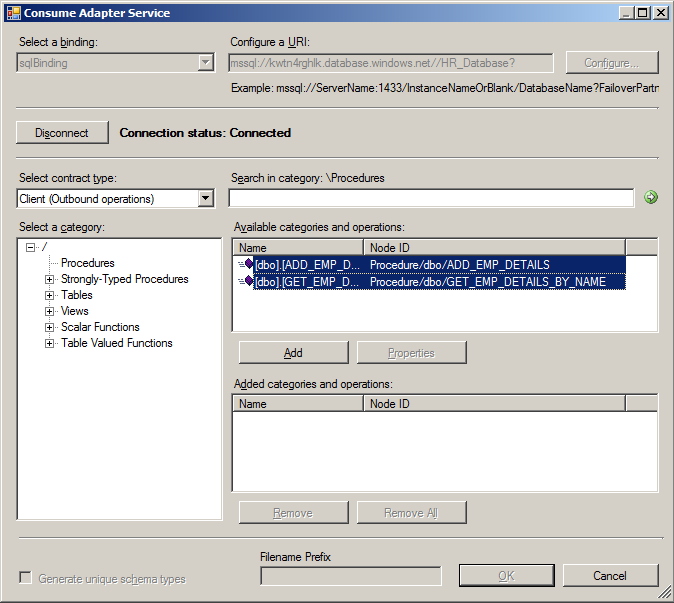Open Properties of selected operation
674x603 pixels.
coord(411,353)
